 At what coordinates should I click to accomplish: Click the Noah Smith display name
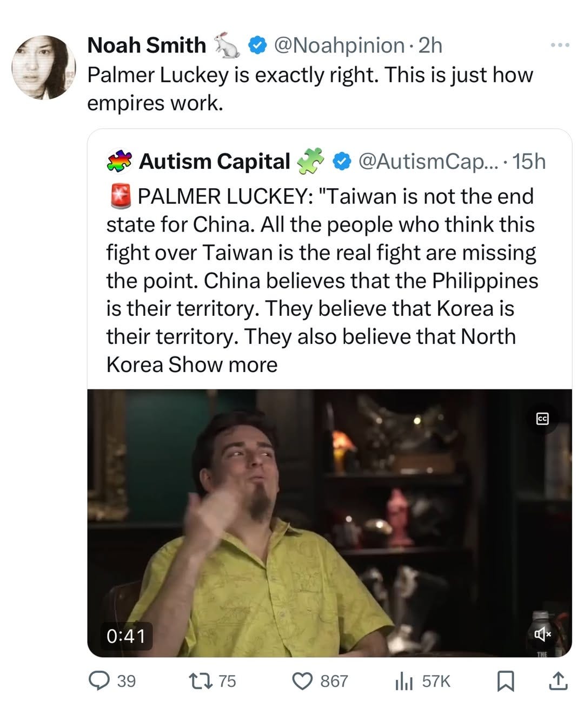(147, 45)
